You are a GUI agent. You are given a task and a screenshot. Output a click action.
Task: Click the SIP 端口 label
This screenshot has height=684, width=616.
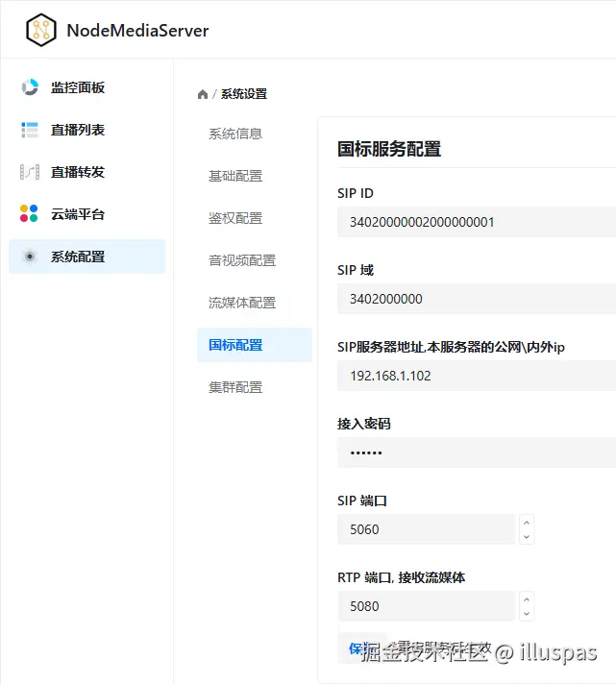(x=362, y=501)
